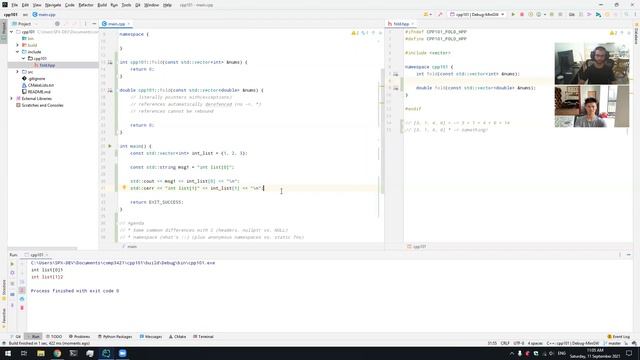Hide the Project tool window with minimize icon
Screen dimensions: 640x360
coord(94,24)
